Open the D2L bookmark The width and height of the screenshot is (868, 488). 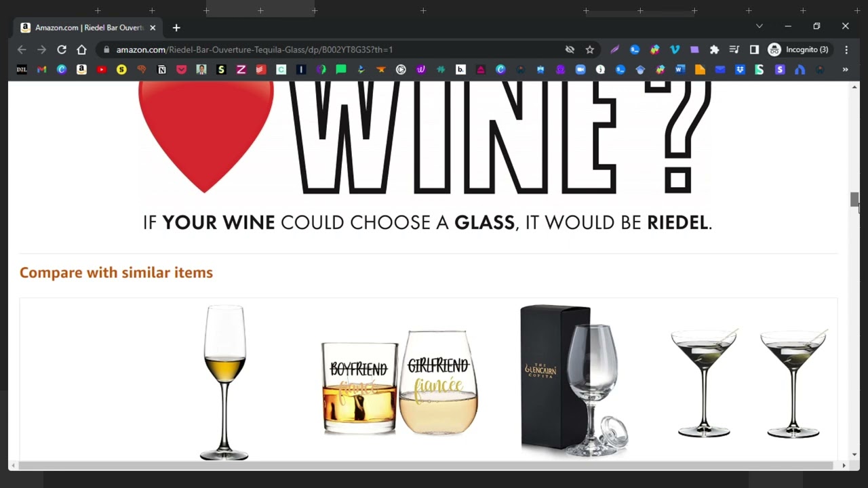[22, 69]
